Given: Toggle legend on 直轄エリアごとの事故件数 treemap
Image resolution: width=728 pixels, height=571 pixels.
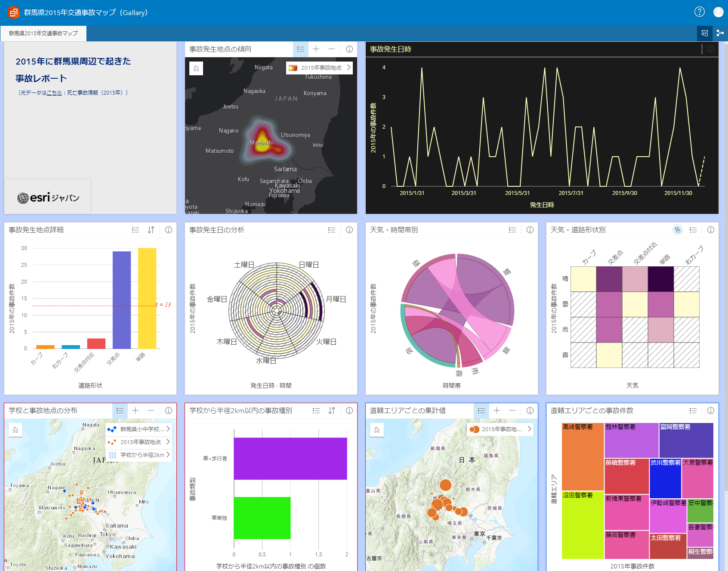Looking at the screenshot, I should pos(693,411).
